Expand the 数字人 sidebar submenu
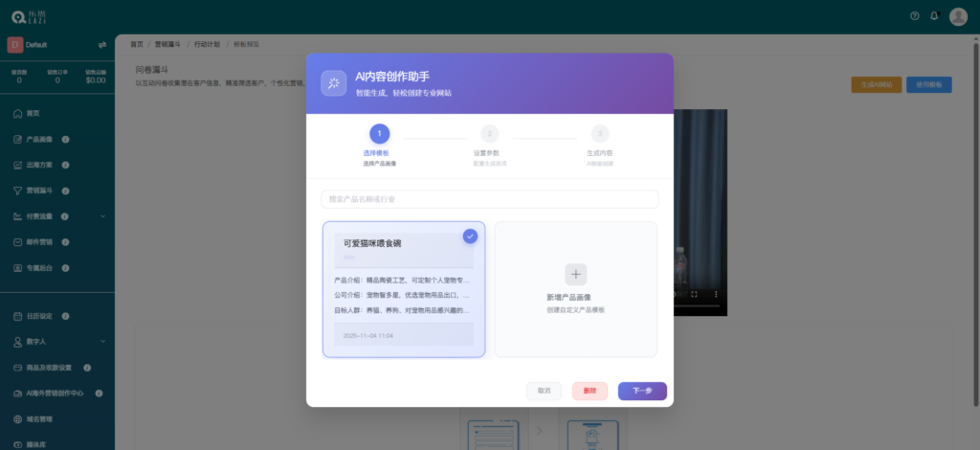 [102, 341]
